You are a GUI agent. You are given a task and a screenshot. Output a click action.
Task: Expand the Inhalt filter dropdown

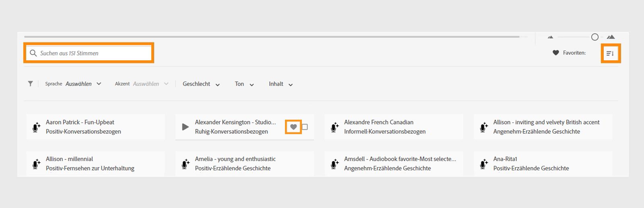(x=281, y=84)
